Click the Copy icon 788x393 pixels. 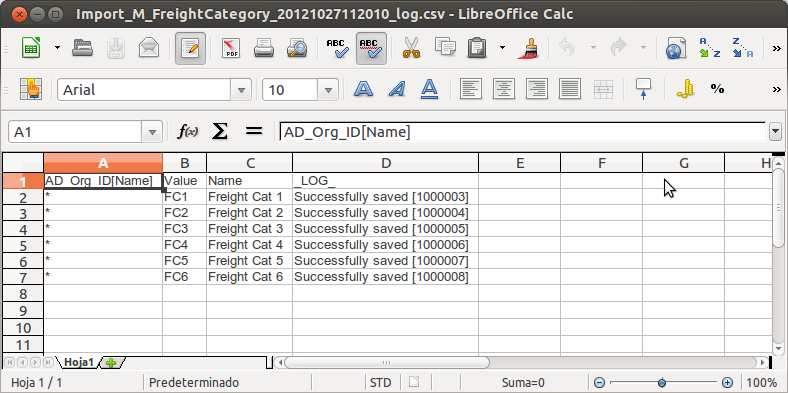[445, 48]
